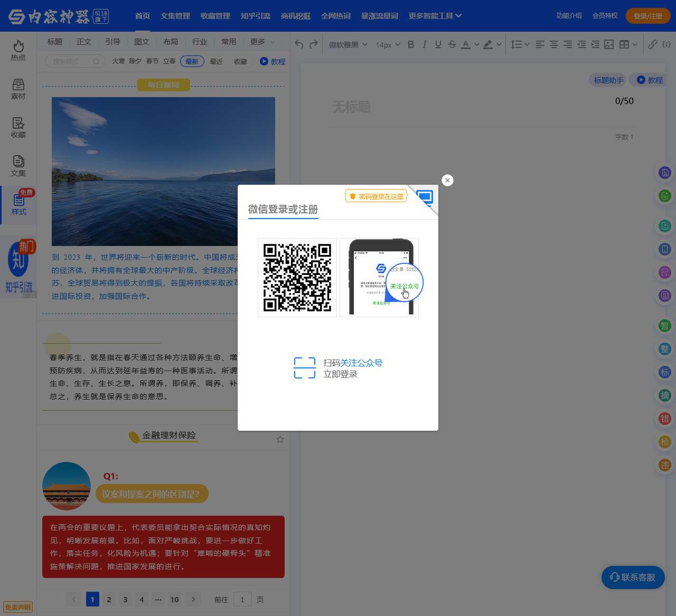Click the WeChat login QR code
The image size is (676, 616).
point(297,278)
